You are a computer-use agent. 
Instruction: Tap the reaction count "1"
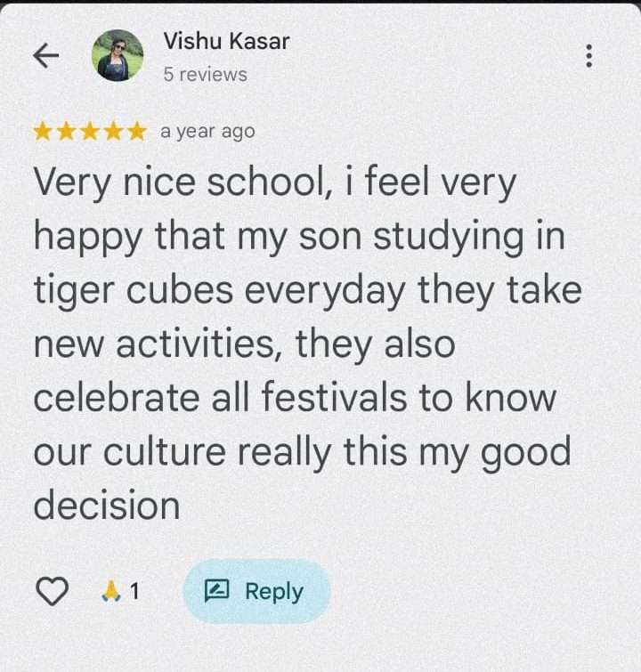[x=134, y=591]
